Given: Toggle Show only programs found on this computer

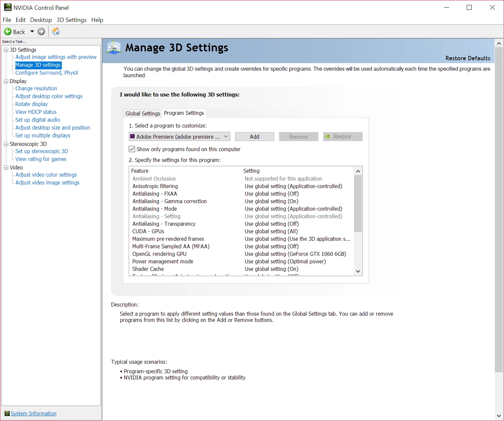Looking at the screenshot, I should 132,149.
